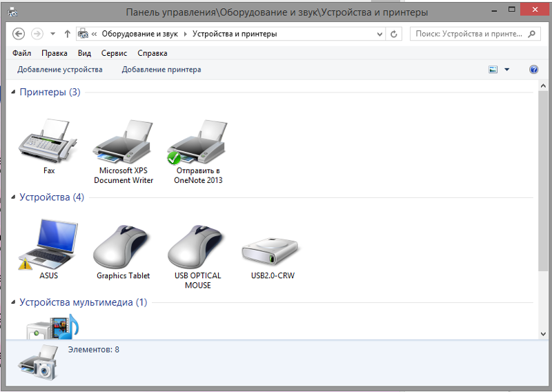Maximize the Devices and Printers window
This screenshot has height=392, width=552.
point(511,10)
